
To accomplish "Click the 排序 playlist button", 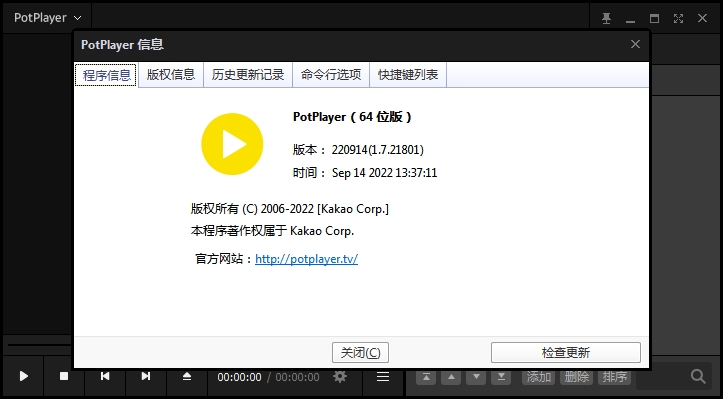I will click(x=614, y=377).
